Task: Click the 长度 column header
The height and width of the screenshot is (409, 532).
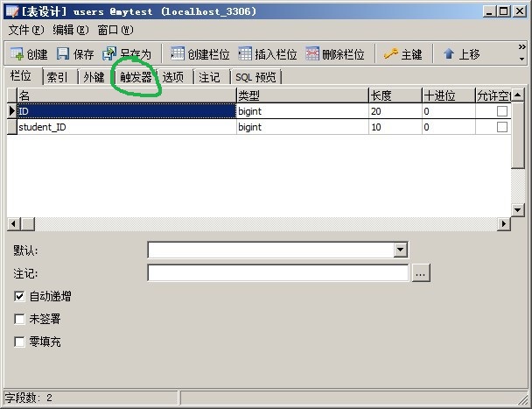Action: pos(395,95)
